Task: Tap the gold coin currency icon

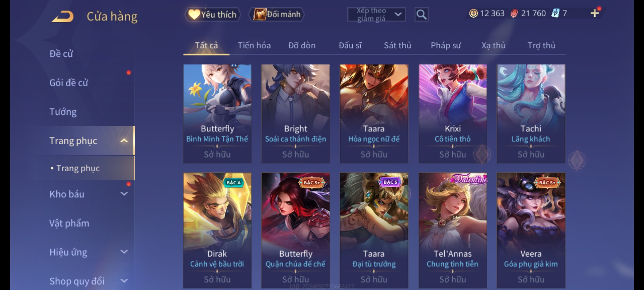Action: tap(473, 13)
